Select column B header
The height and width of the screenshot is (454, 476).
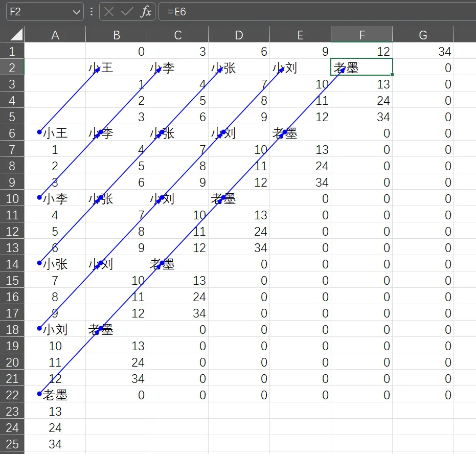[x=117, y=35]
